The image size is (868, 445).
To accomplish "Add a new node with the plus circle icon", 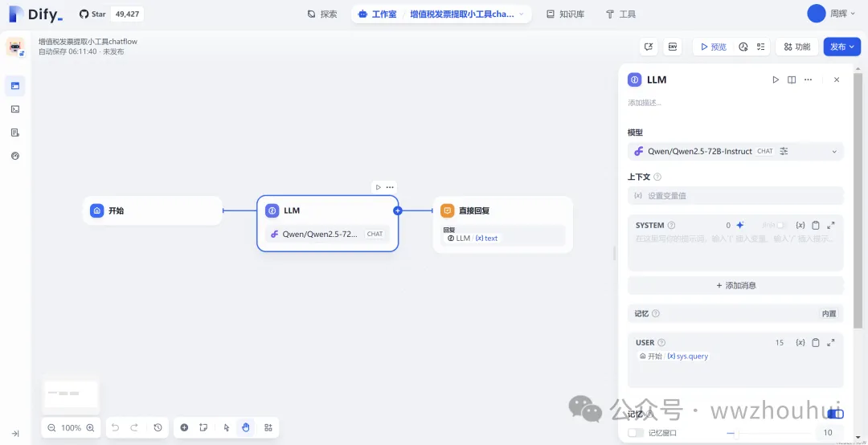I will coord(184,427).
